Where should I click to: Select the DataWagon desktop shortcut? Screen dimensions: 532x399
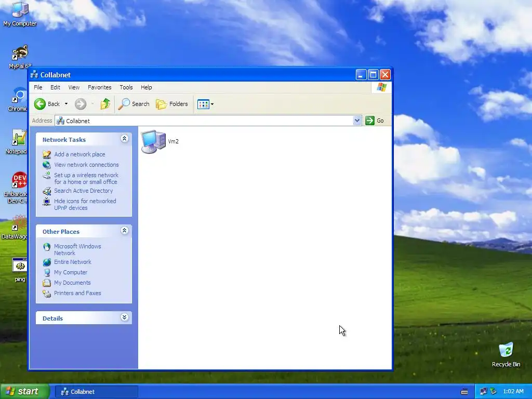coord(15,227)
